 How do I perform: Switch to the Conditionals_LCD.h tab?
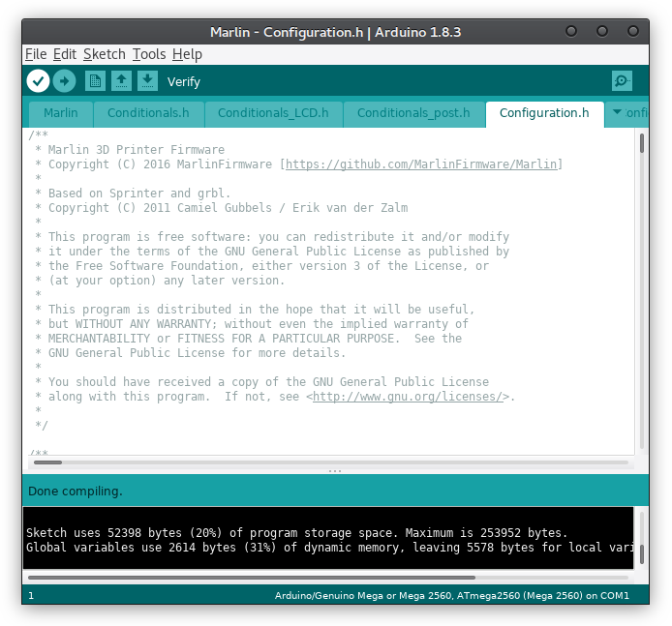[x=273, y=113]
